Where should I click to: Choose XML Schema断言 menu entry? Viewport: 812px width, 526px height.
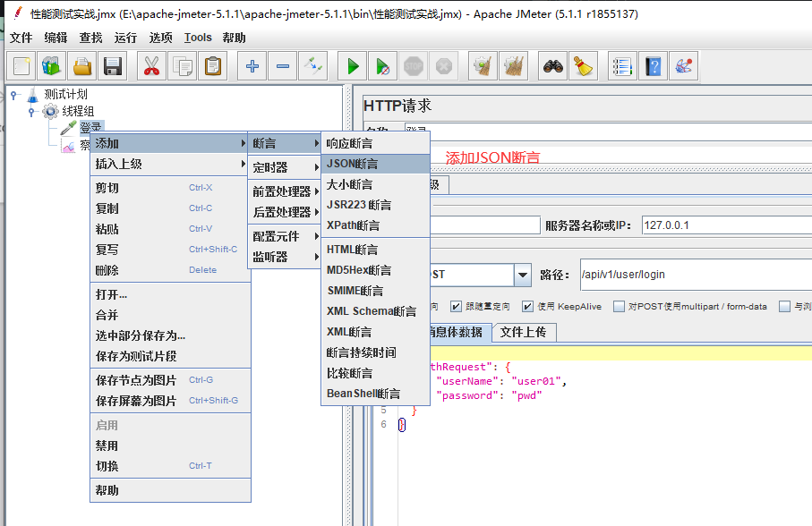coord(375,311)
